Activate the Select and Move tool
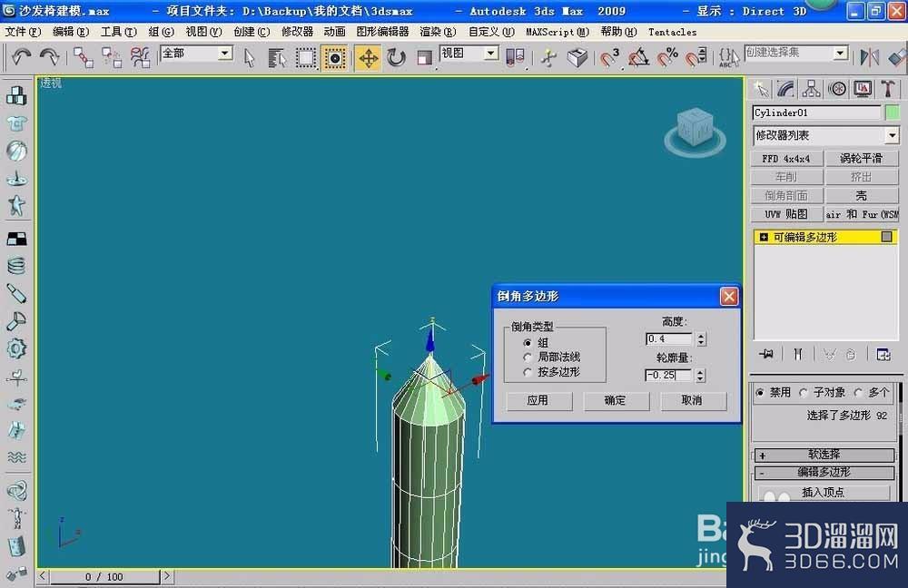Viewport: 908px width, 588px height. pos(369,58)
